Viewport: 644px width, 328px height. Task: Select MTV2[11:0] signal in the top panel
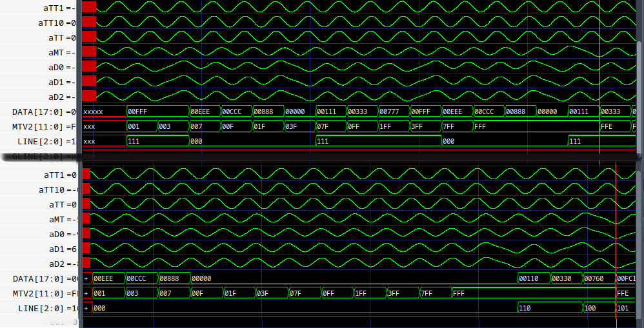coord(39,126)
